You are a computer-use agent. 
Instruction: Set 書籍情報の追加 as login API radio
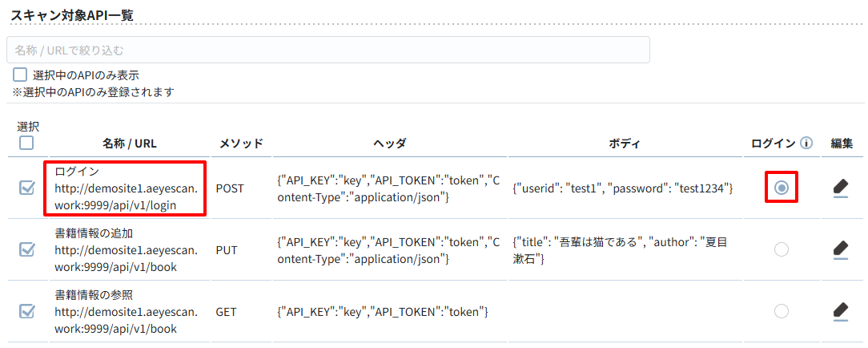[x=781, y=250]
